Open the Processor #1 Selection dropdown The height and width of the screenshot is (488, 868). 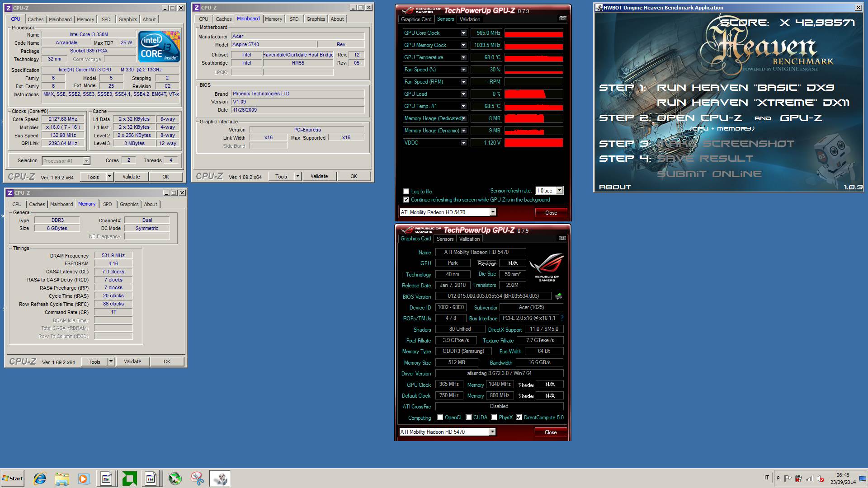point(86,161)
